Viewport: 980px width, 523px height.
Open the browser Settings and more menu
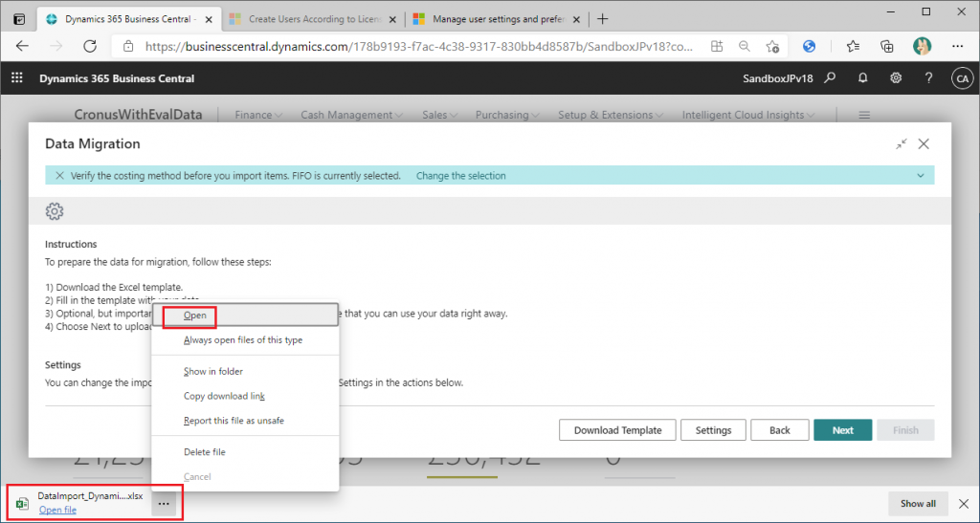957,46
